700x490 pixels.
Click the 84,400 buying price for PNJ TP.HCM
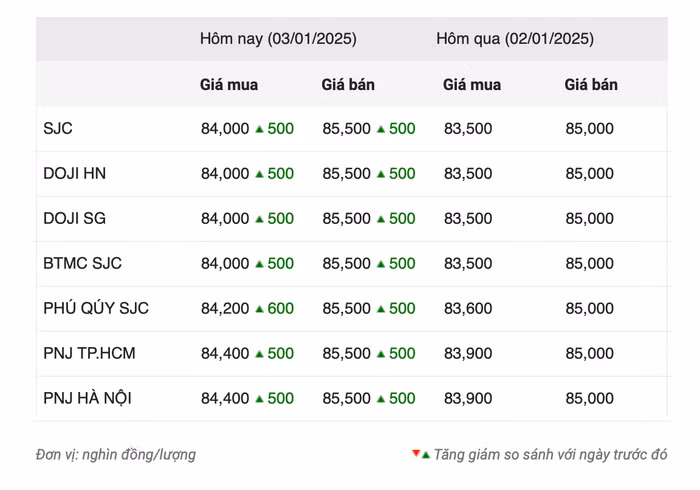tap(225, 354)
